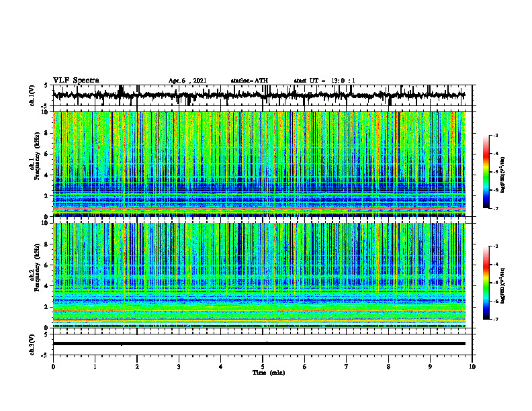The width and height of the screenshot is (532, 411).
Task: Click the time axis tick label "0"
Action: pos(53,367)
